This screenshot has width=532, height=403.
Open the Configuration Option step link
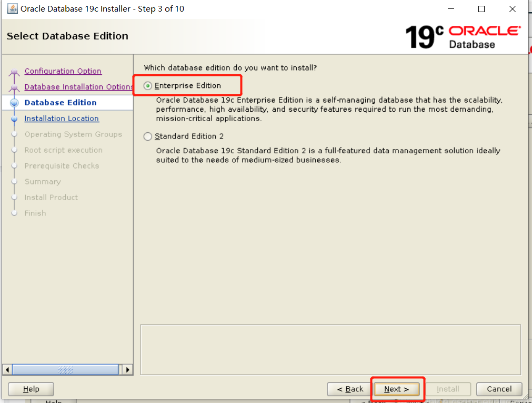click(x=63, y=71)
